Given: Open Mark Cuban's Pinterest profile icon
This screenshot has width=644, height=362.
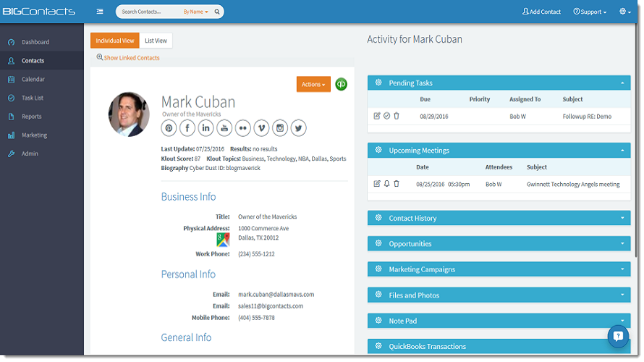Looking at the screenshot, I should tap(169, 128).
